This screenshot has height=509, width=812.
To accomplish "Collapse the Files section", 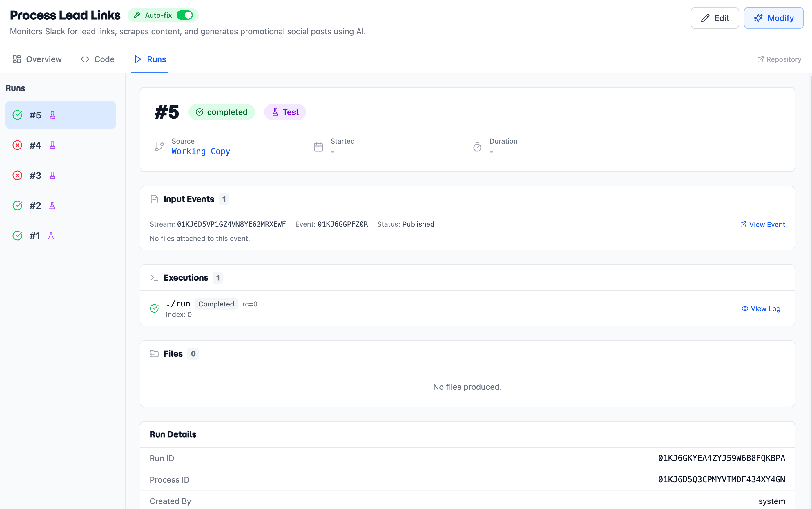I will 173,353.
